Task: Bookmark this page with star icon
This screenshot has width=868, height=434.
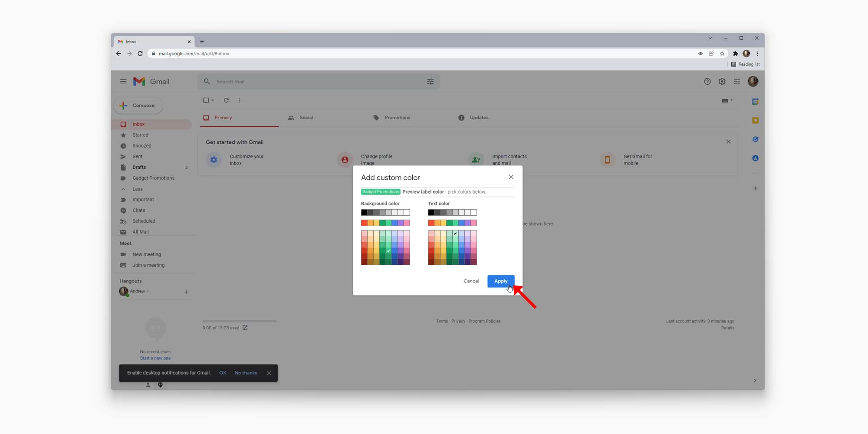Action: click(x=722, y=54)
